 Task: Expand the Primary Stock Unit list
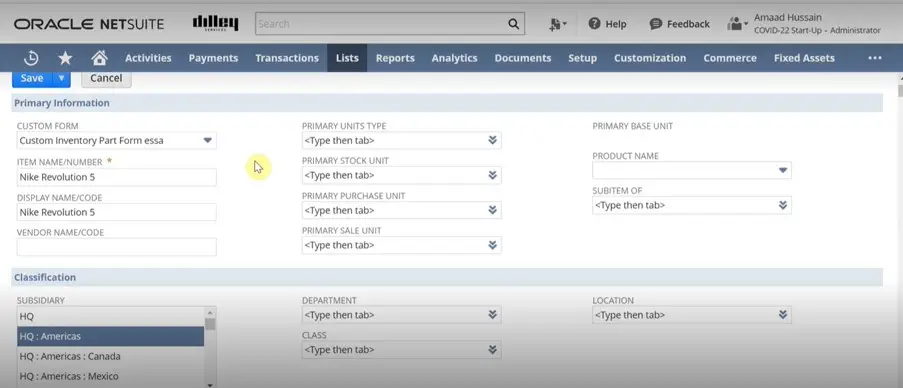[x=492, y=175]
